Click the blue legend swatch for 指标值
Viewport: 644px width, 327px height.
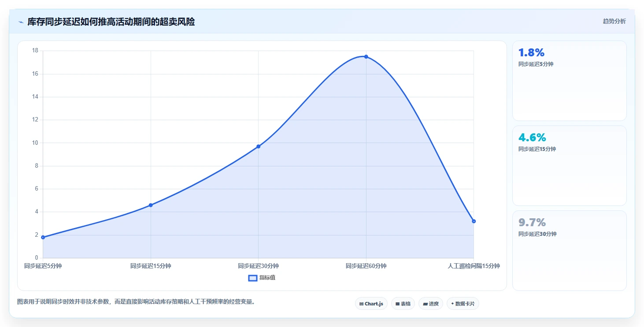pyautogui.click(x=253, y=278)
